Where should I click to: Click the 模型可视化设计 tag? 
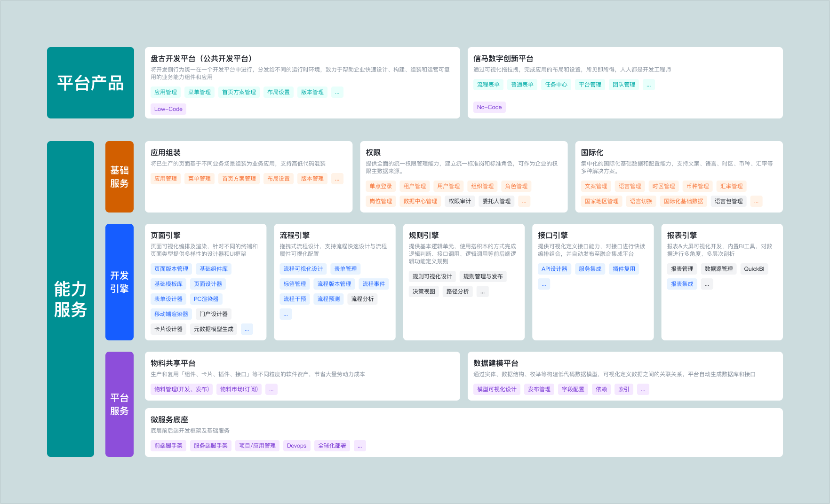497,389
